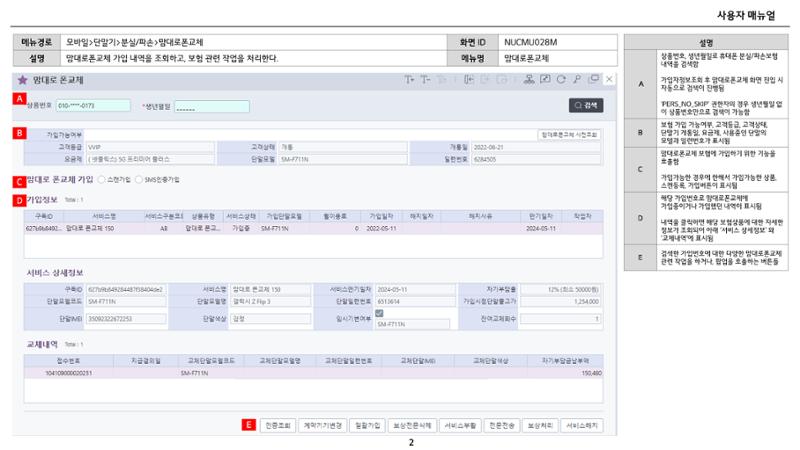This screenshot has width=800, height=450.
Task: Click the pop-out window toolbar icon
Action: (593, 79)
